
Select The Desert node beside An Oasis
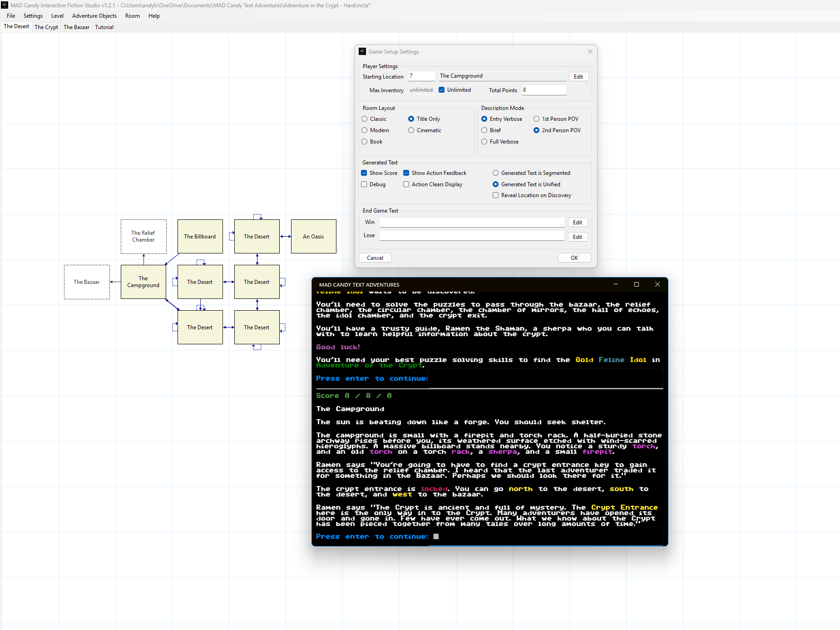257,237
